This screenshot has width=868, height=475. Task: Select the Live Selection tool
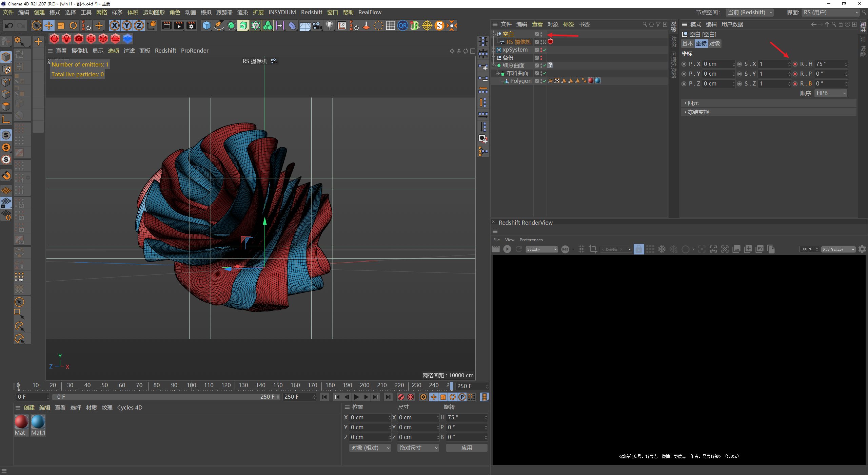36,26
